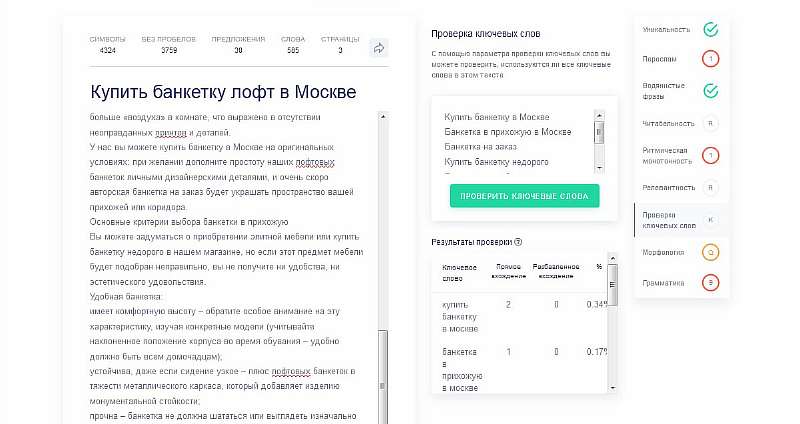Click the СИМВОЛЫ count 4324
800x424 pixels.
click(x=108, y=50)
